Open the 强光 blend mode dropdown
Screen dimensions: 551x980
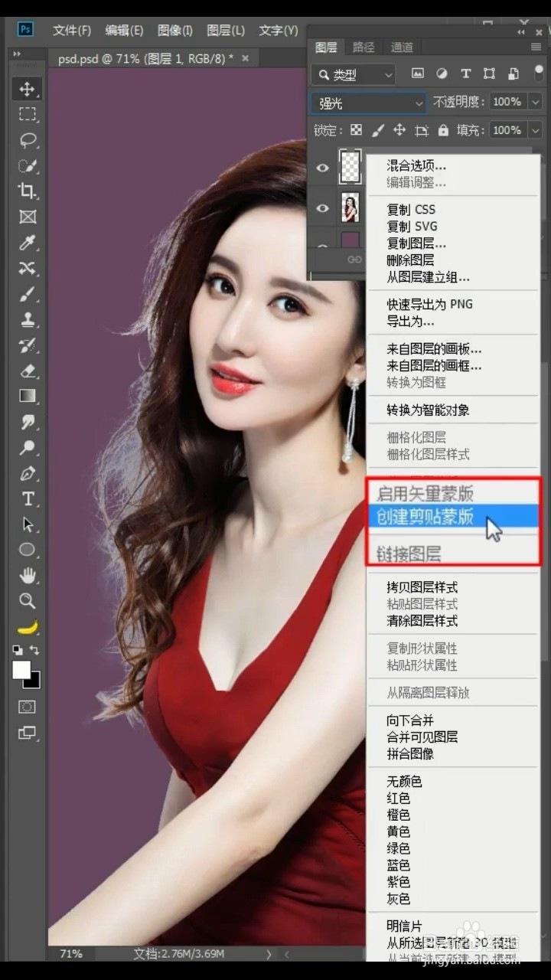coord(369,103)
